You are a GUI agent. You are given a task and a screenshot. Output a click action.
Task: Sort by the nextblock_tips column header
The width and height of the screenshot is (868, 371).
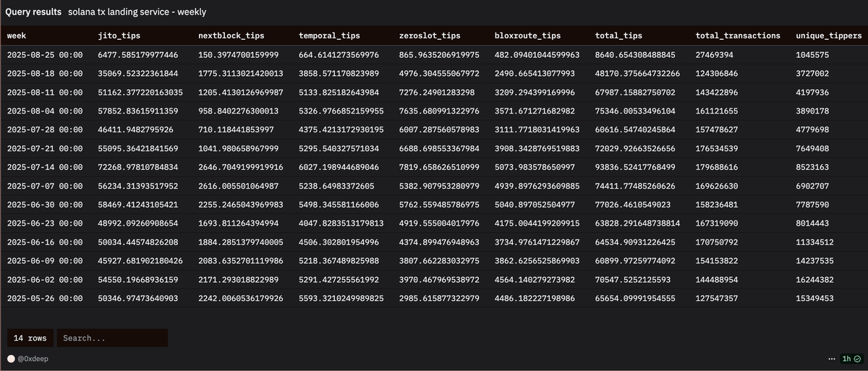pyautogui.click(x=231, y=35)
